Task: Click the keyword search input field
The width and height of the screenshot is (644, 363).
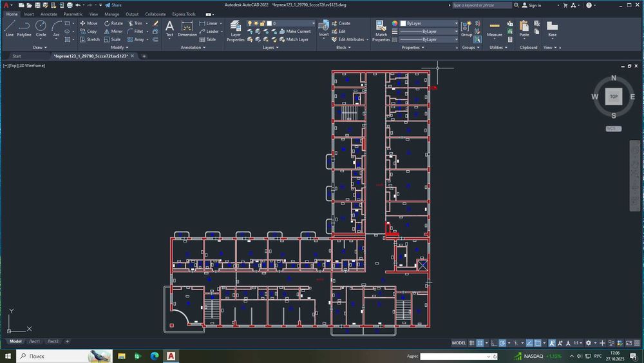Action: (x=483, y=5)
